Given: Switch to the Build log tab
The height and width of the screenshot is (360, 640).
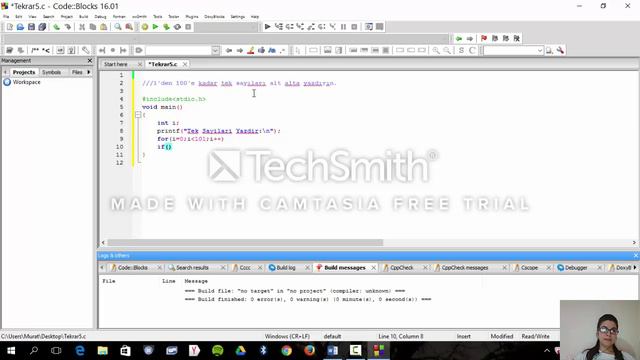Looking at the screenshot, I should [x=286, y=268].
